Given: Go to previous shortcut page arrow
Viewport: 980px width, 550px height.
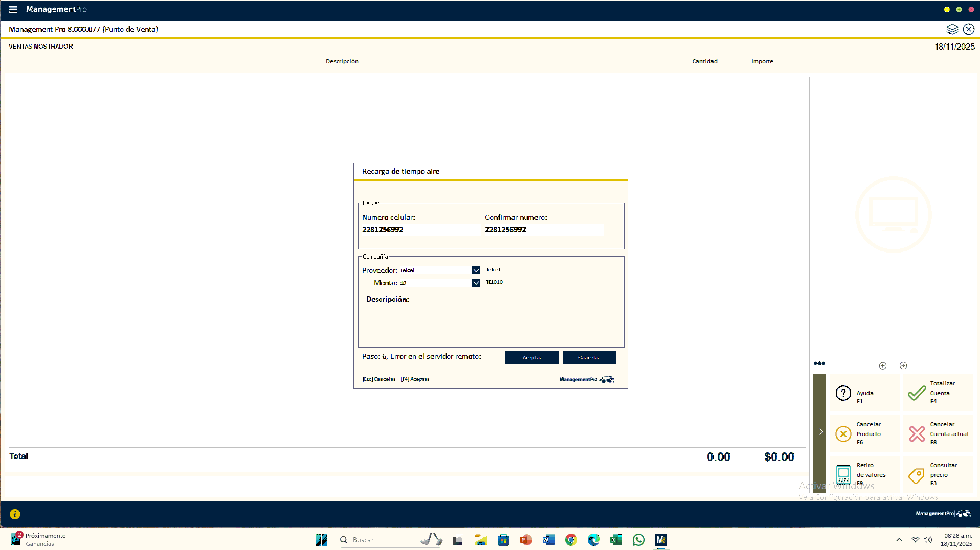Looking at the screenshot, I should point(883,365).
